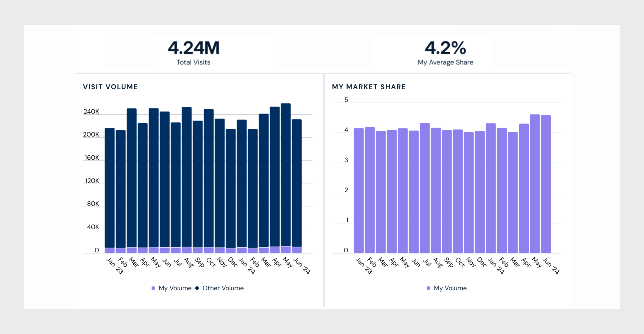
Task: Click the purple My Volume legend dot in Visit Volume
Action: (x=153, y=288)
